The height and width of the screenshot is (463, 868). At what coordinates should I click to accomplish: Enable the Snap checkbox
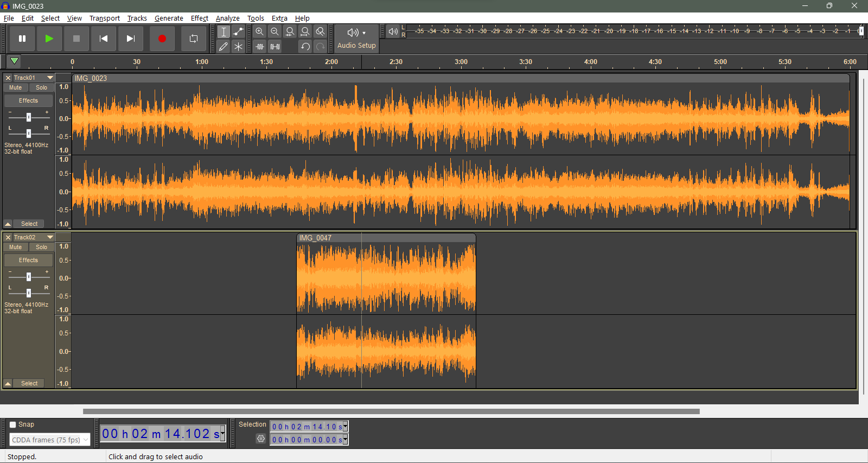click(13, 425)
